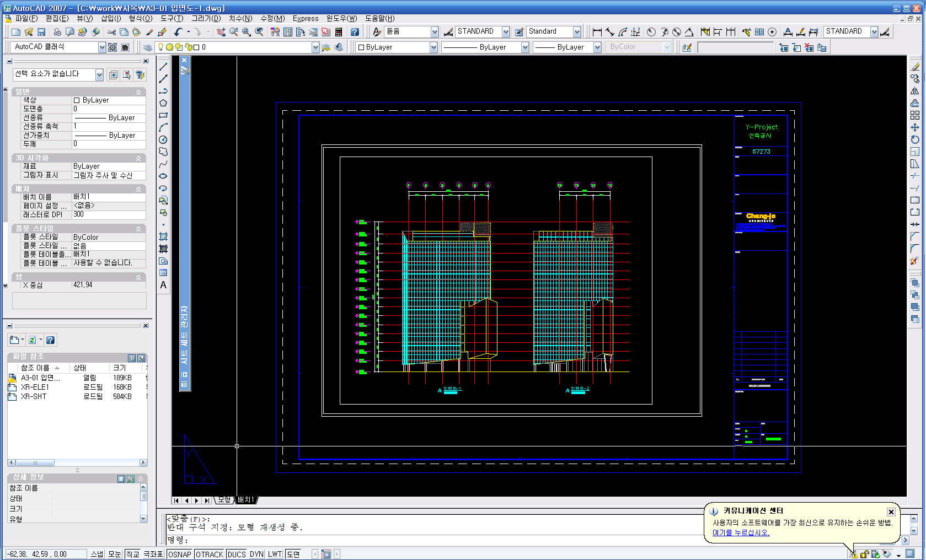Viewport: 926px width, 560px height.
Task: Select the Line drawing tool
Action: 163,67
